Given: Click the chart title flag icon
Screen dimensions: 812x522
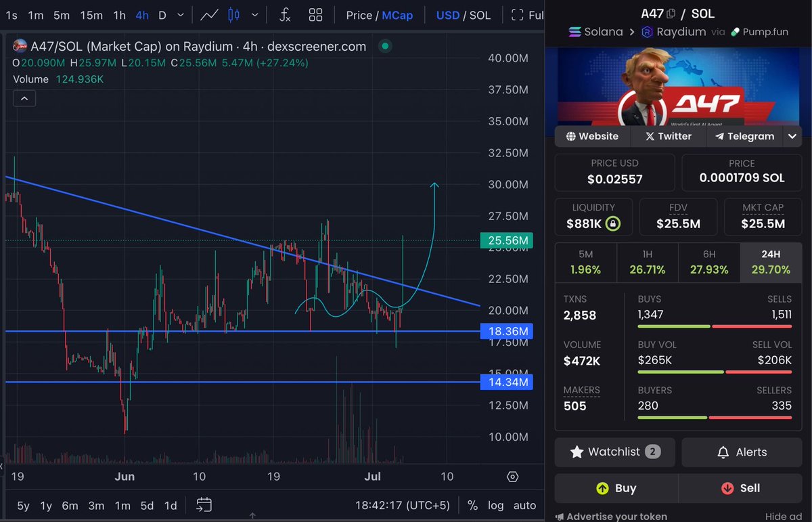Looking at the screenshot, I should [20, 46].
